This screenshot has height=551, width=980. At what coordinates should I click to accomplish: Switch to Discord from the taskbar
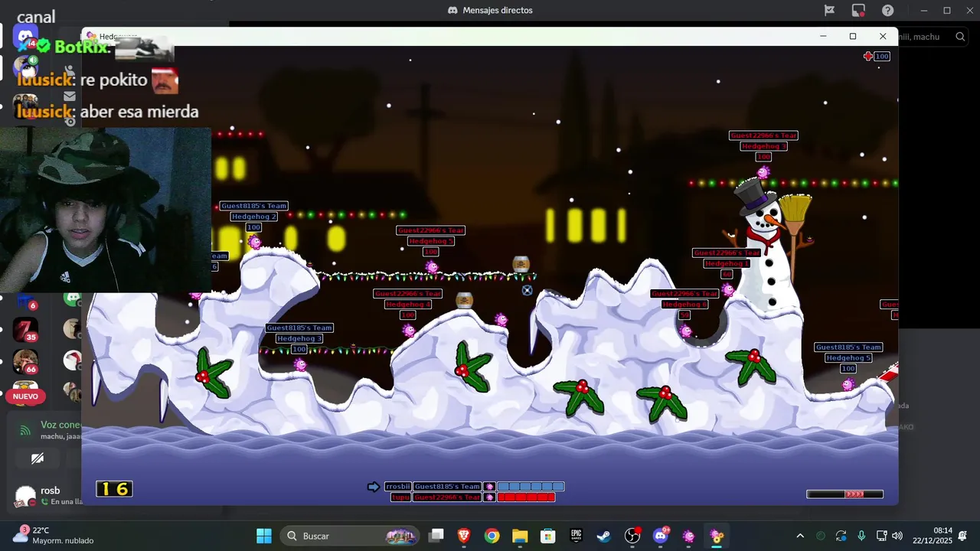pos(661,536)
